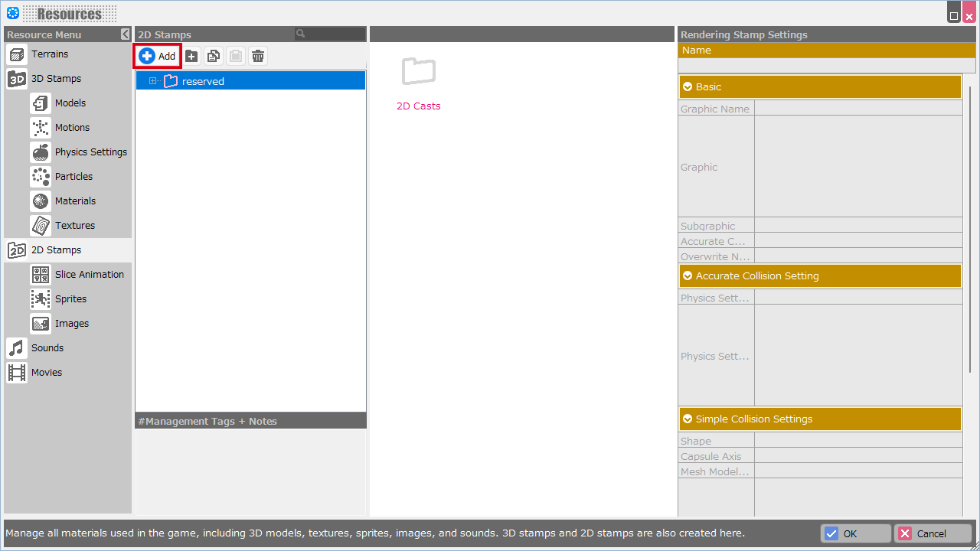The height and width of the screenshot is (551, 980).
Task: Open the Terrains resource category
Action: coord(49,54)
